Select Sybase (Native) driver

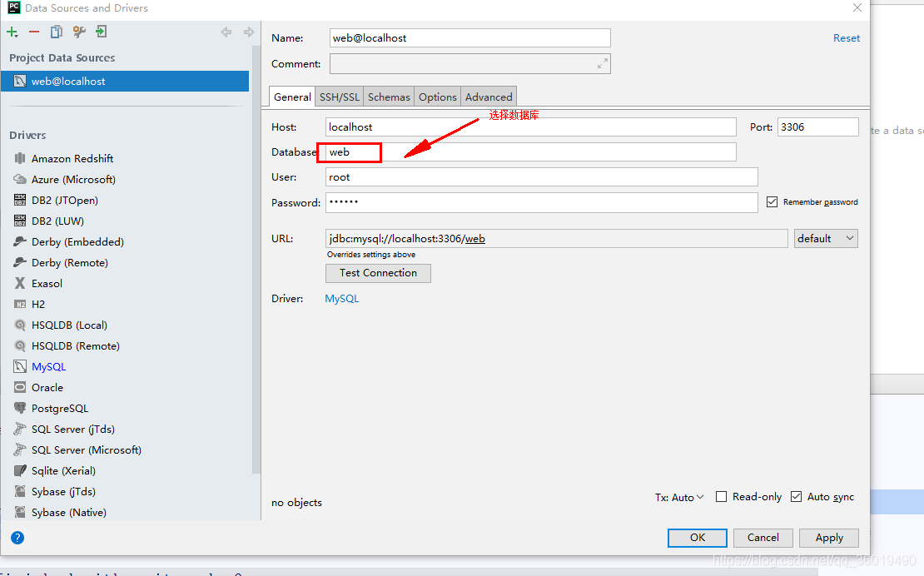(x=68, y=513)
